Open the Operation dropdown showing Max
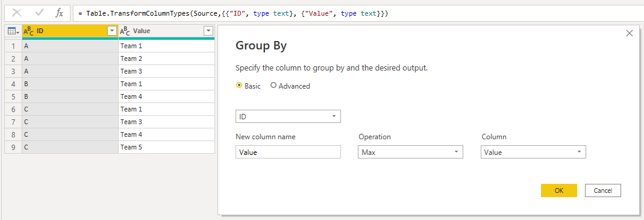The image size is (644, 220). [411, 152]
